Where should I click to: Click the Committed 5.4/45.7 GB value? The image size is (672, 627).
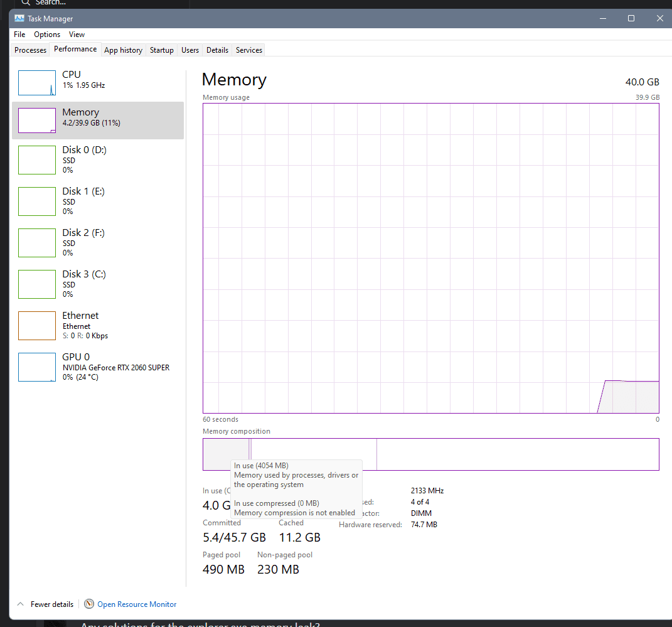coord(234,537)
